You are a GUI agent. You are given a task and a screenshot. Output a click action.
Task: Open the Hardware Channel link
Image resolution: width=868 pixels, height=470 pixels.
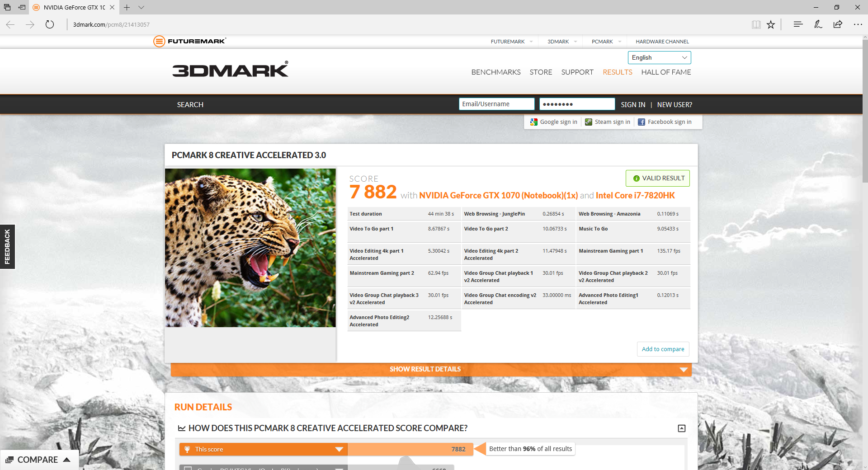pyautogui.click(x=662, y=42)
